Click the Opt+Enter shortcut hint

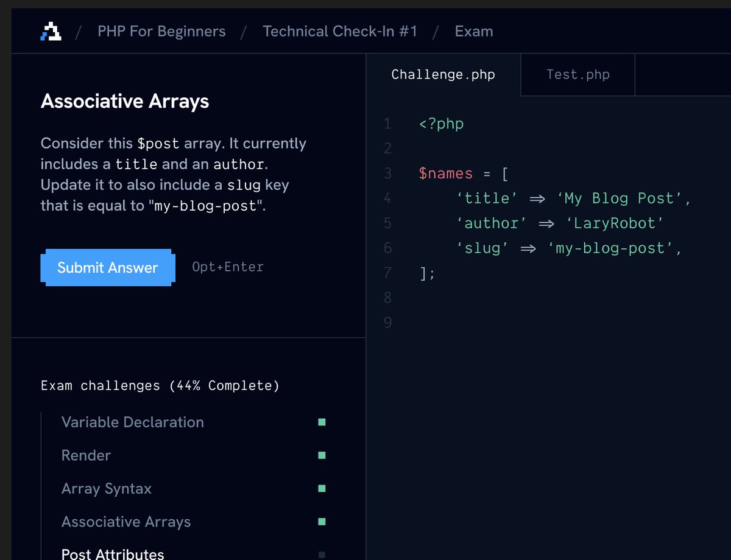coord(228,267)
